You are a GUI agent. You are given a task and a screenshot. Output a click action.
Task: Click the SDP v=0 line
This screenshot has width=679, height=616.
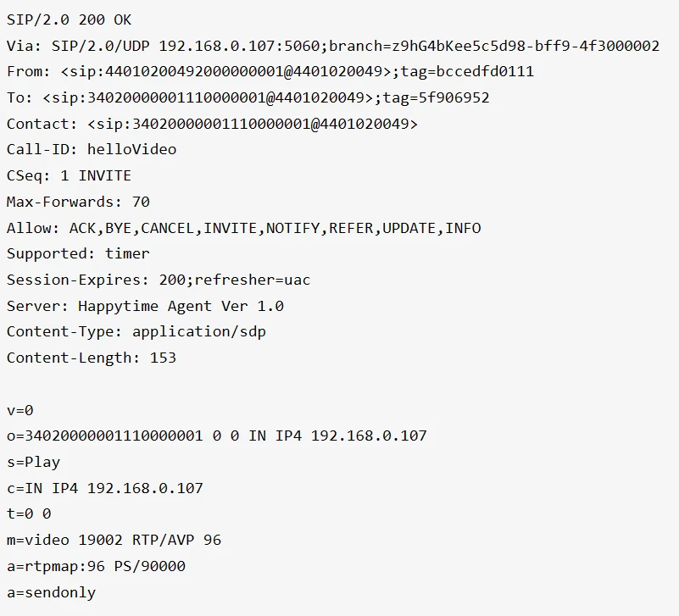[20, 410]
